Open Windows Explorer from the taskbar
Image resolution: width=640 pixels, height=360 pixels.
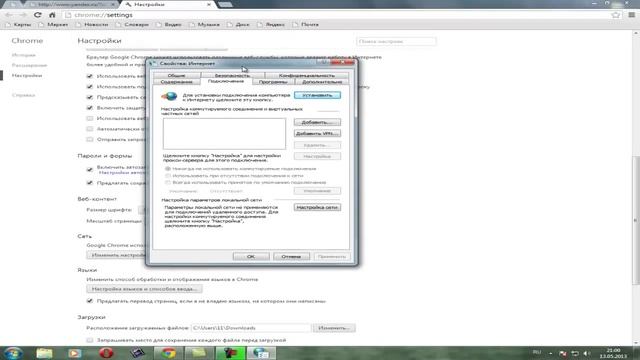coord(44,353)
